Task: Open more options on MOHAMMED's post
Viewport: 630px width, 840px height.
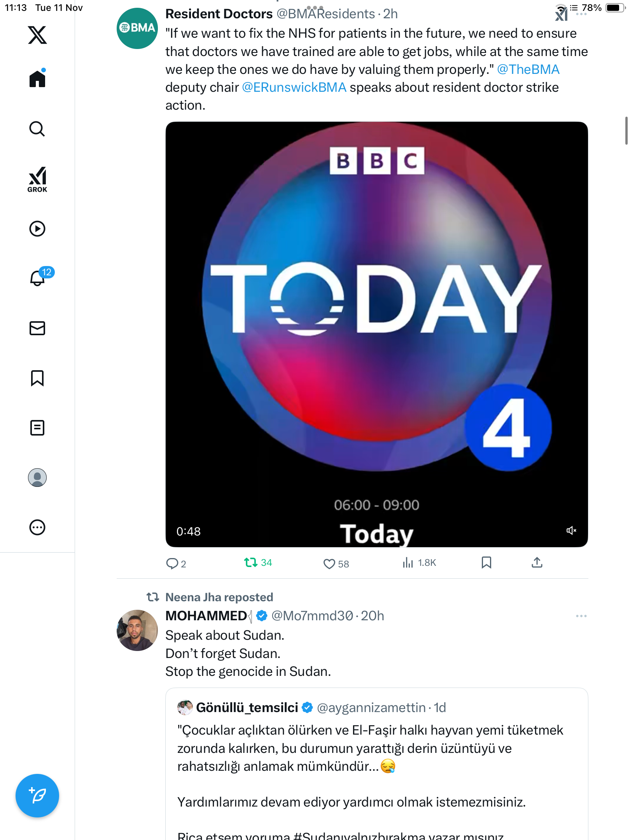Action: point(581,616)
